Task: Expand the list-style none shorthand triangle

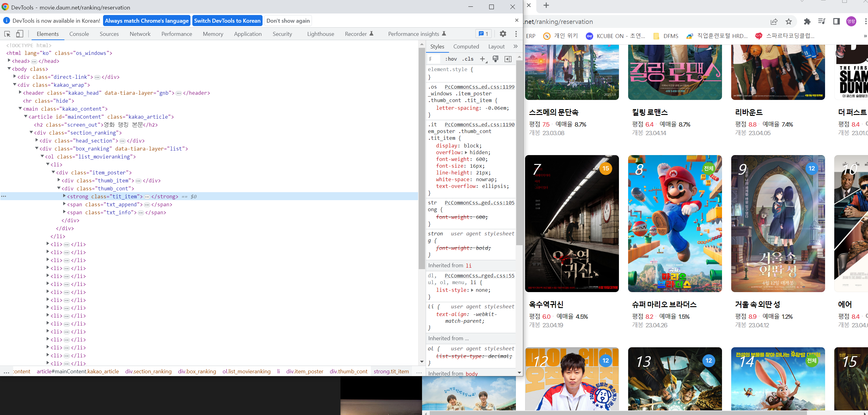Action: [x=472, y=290]
